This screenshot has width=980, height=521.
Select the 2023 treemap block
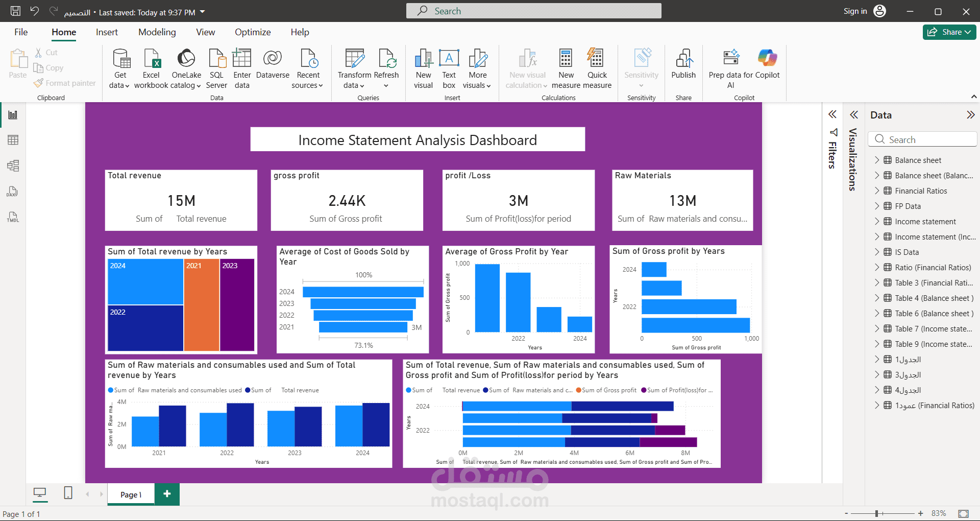pyautogui.click(x=237, y=305)
